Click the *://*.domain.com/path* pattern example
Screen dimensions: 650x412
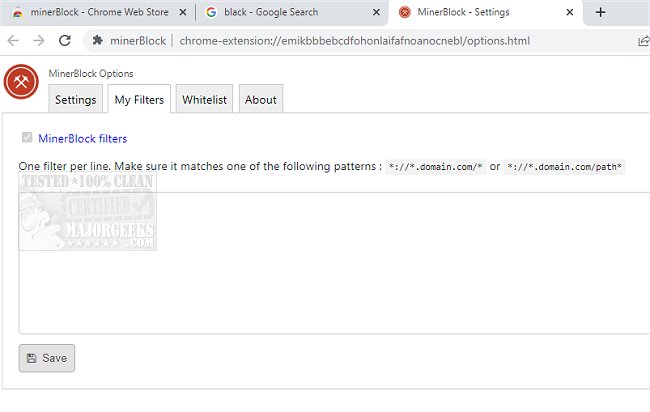pos(564,167)
